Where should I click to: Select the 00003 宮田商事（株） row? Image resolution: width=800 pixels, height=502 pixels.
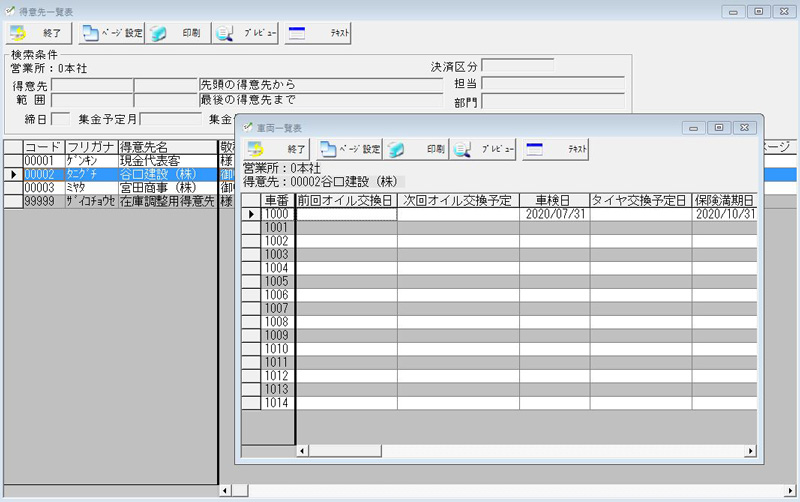160,187
